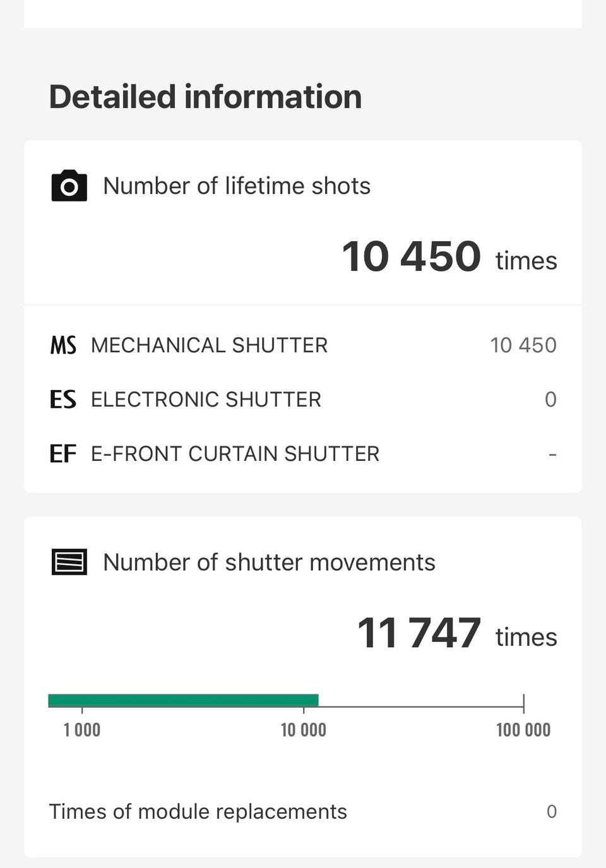This screenshot has height=868, width=606.
Task: Click the 1 000 scale marker label
Action: (82, 730)
